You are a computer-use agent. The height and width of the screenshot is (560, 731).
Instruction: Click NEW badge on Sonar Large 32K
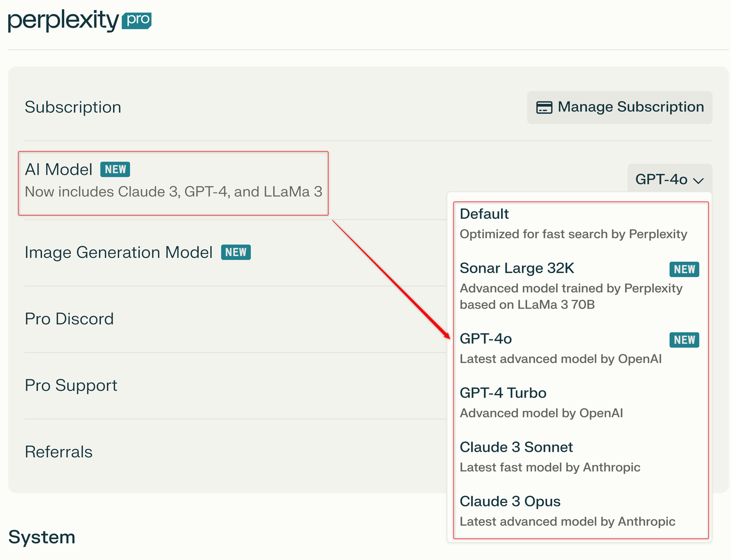(x=684, y=269)
